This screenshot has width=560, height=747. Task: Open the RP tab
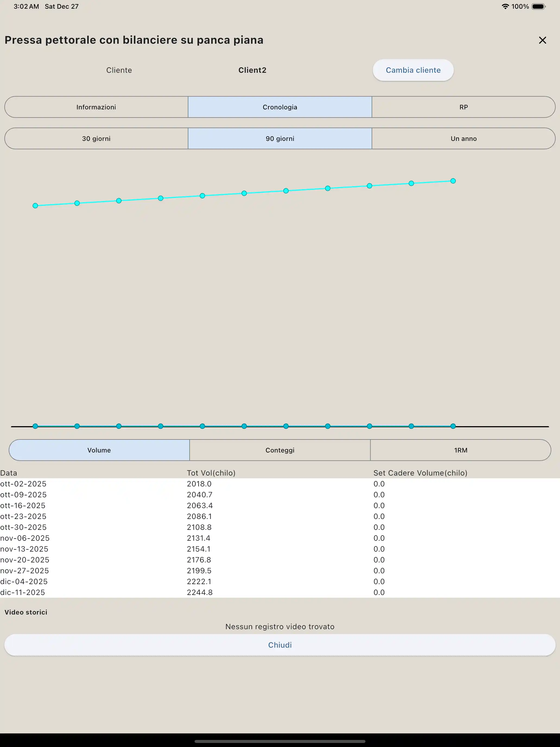463,107
